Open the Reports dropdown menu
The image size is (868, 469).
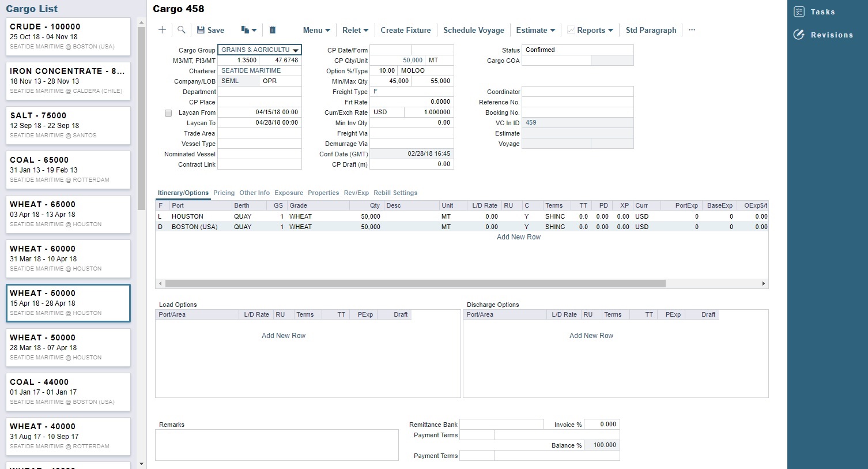[590, 30]
